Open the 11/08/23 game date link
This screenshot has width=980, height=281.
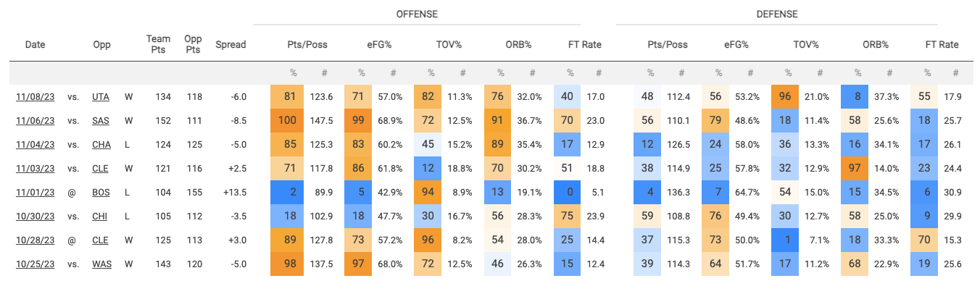[35, 96]
